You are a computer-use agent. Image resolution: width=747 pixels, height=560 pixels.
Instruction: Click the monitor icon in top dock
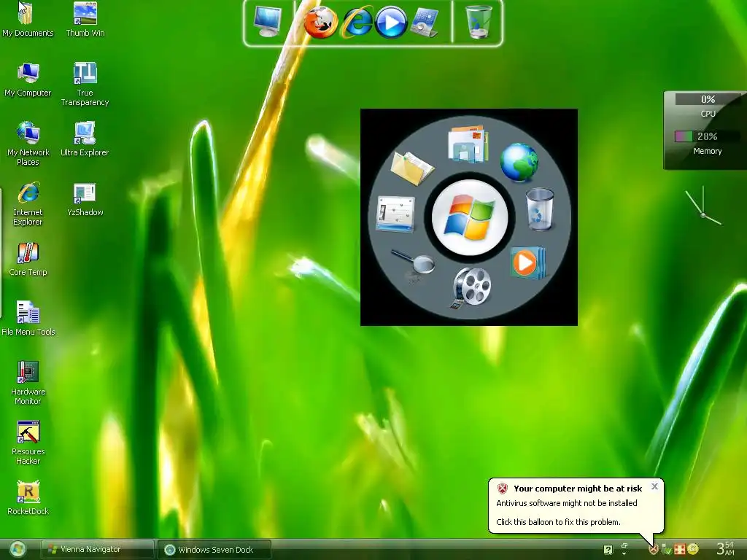(267, 22)
